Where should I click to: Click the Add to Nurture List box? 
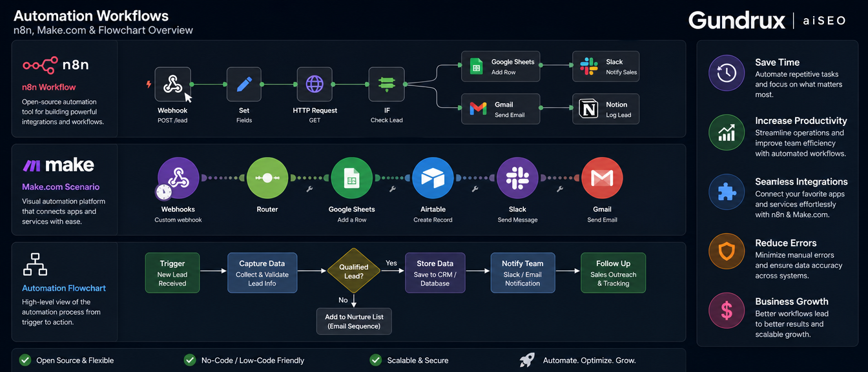click(354, 321)
